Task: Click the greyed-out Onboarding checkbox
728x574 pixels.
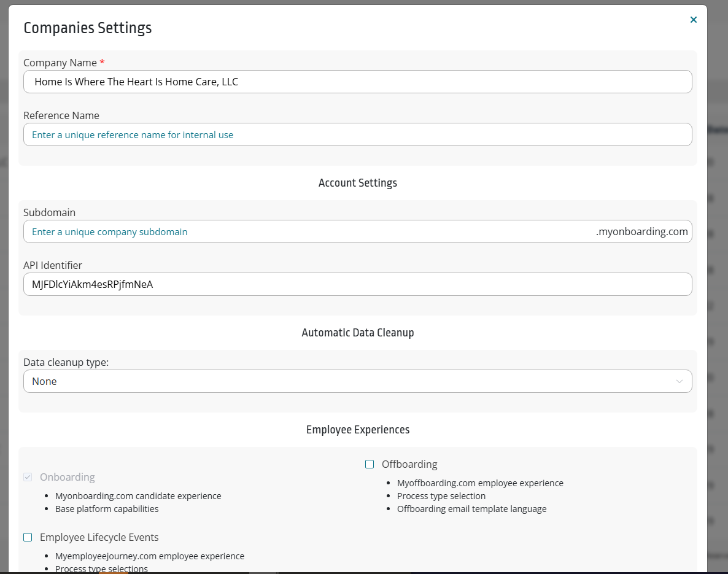Action: [28, 477]
